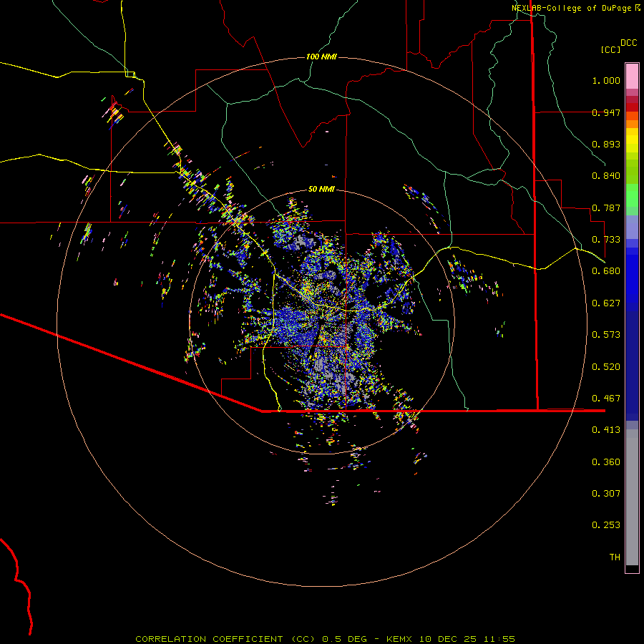Click the 0.253 legend value

point(606,525)
